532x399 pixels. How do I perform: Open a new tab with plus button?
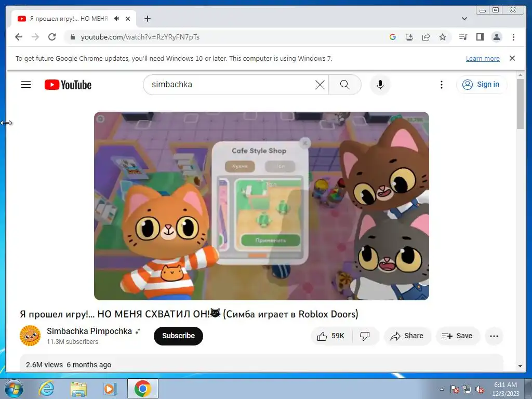147,19
